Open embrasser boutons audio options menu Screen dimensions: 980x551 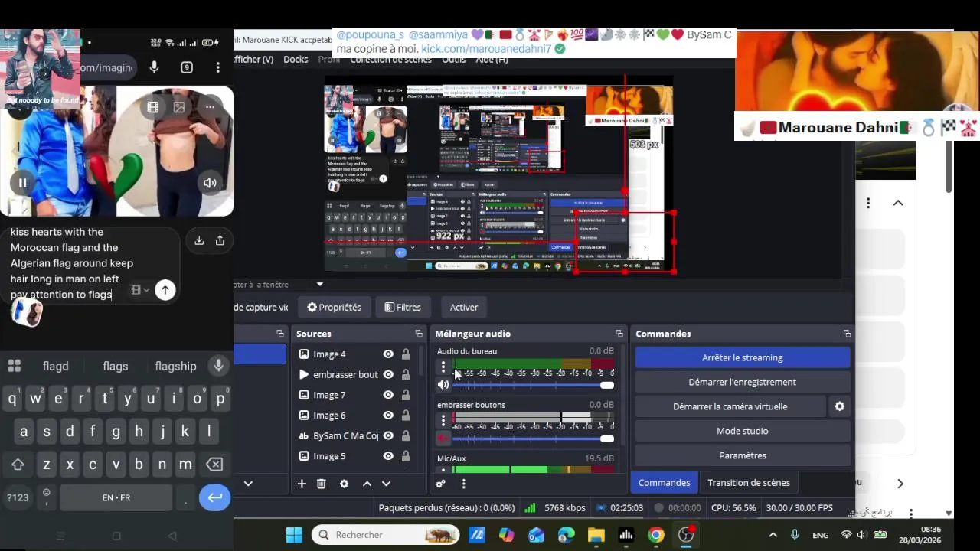click(x=443, y=420)
